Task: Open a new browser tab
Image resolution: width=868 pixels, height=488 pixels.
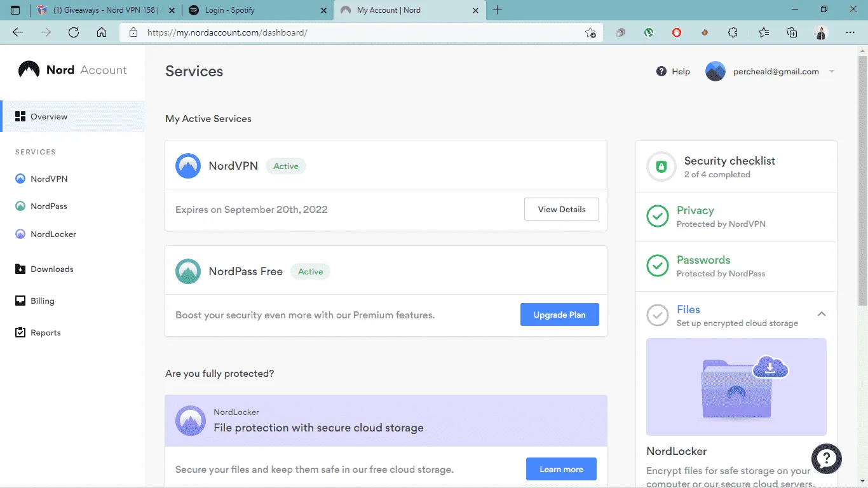Action: pyautogui.click(x=498, y=10)
